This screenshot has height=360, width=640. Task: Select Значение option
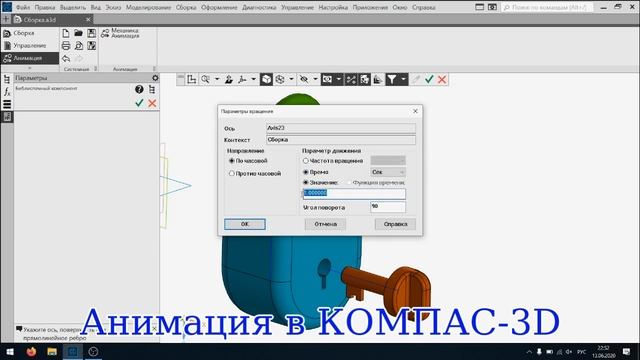(320, 182)
